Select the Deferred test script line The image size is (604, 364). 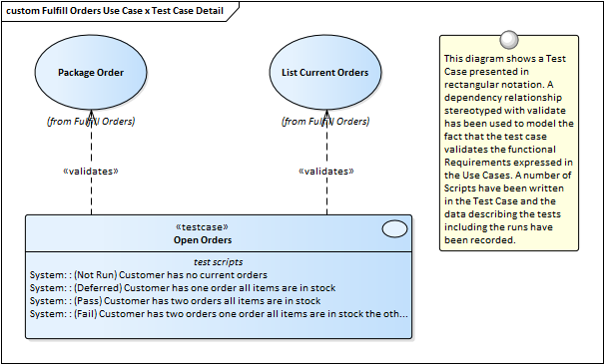pos(183,288)
